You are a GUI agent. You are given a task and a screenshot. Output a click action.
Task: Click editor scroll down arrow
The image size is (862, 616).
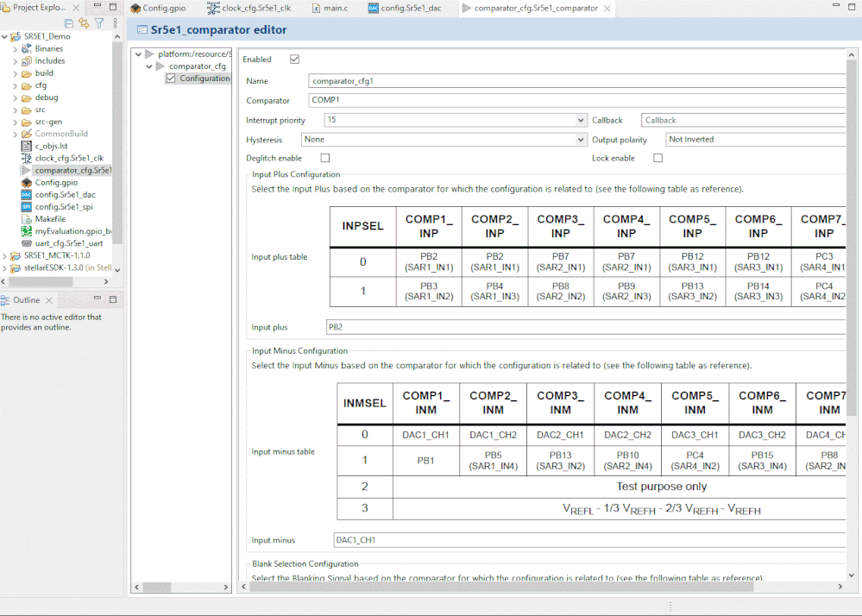[851, 576]
